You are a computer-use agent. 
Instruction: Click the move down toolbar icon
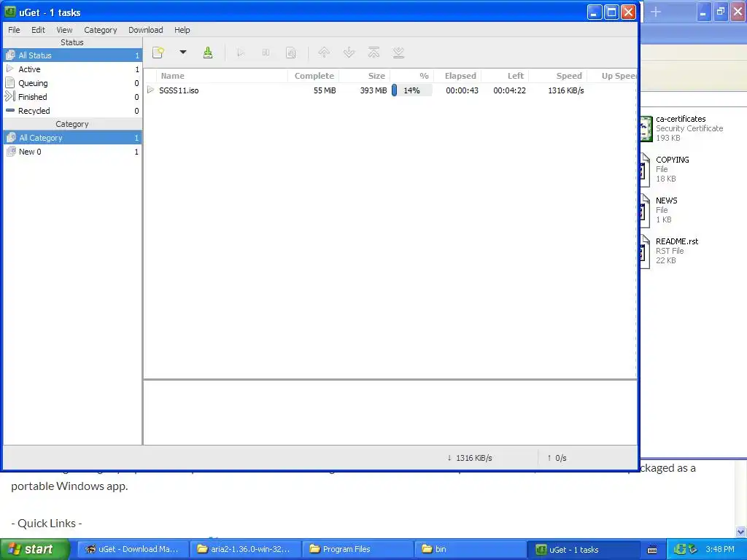tap(349, 52)
